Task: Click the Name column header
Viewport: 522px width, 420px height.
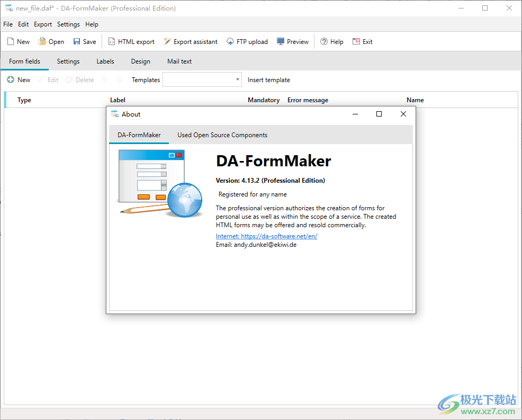Action: [x=415, y=100]
